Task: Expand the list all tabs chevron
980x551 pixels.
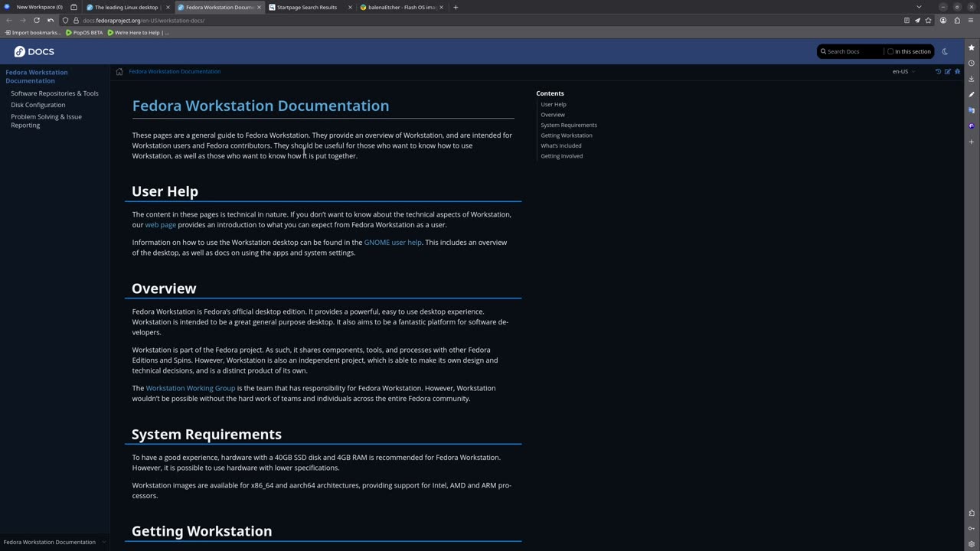Action: pos(919,7)
